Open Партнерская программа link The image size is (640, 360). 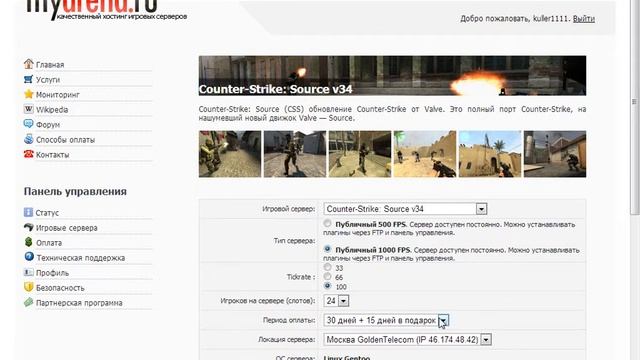79,303
